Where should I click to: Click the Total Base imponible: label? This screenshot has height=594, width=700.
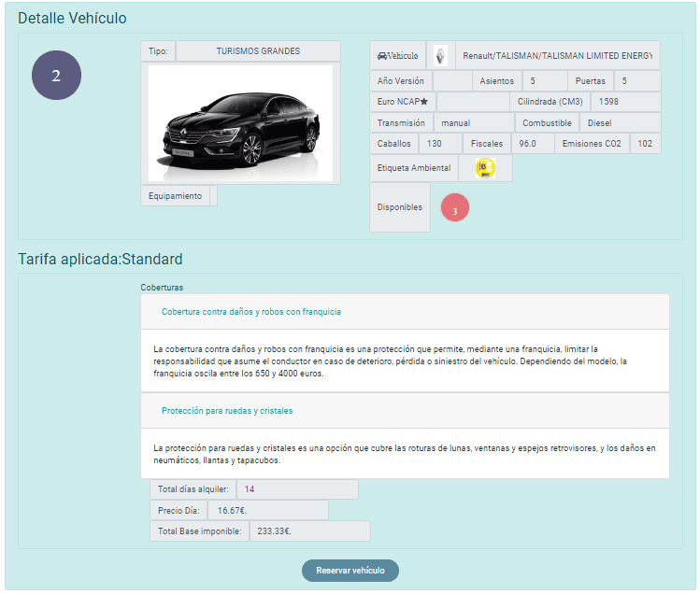(x=200, y=531)
